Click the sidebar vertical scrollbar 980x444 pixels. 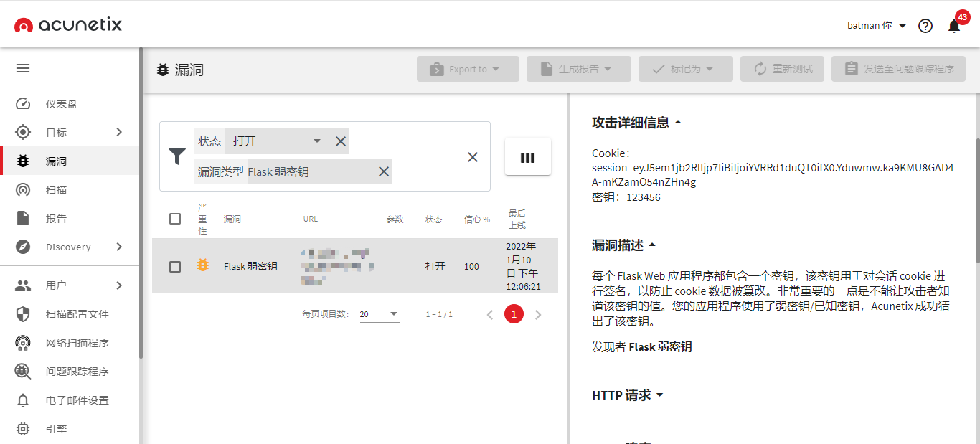click(x=141, y=203)
